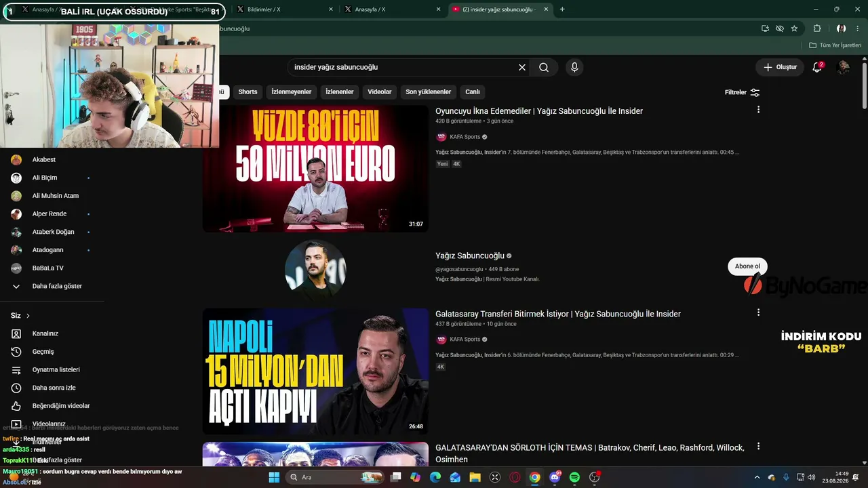Image resolution: width=868 pixels, height=488 pixels.
Task: Open options for the Sörloth İçin Temas video
Action: (758, 447)
